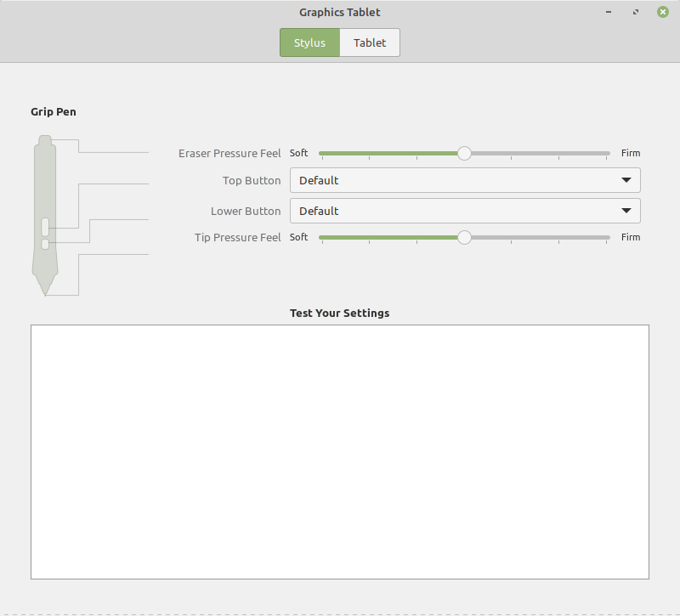The image size is (680, 616).
Task: Click the grip pen illustration
Action: tap(45, 216)
